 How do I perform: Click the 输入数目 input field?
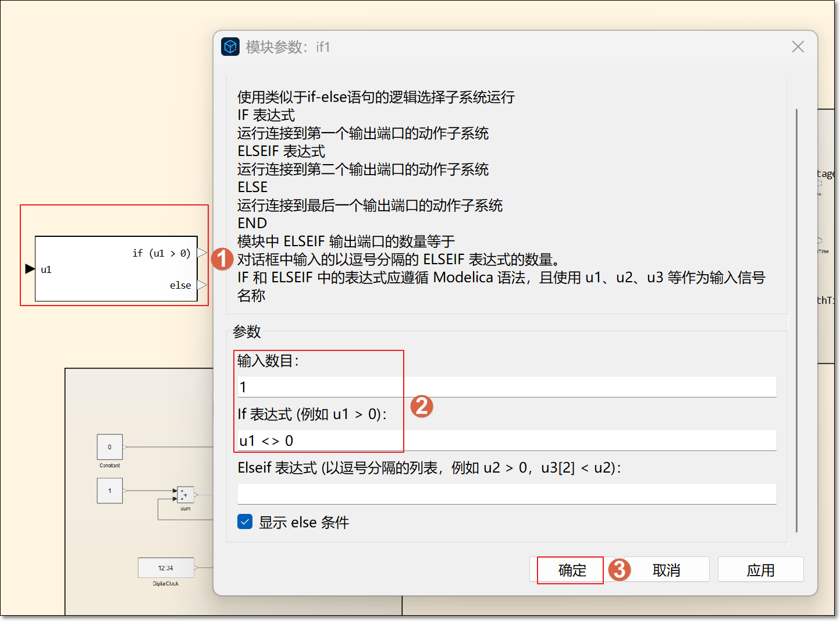coord(506,387)
